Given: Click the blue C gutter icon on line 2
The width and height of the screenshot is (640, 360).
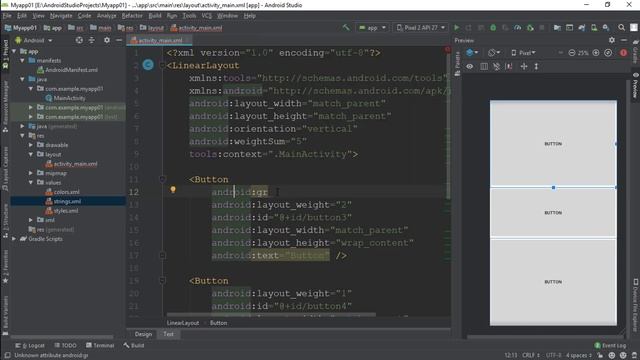Looking at the screenshot, I should coord(148,64).
